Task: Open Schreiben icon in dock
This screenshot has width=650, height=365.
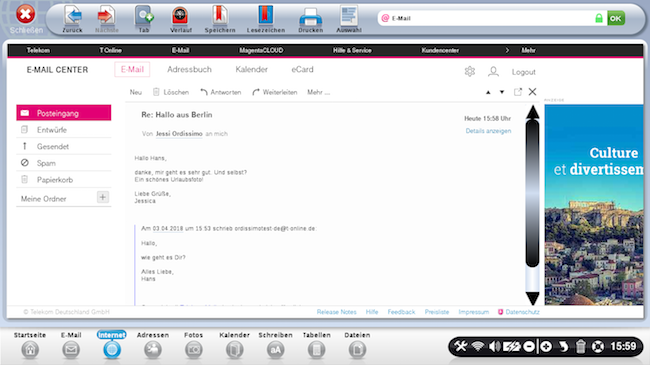Action: click(275, 350)
